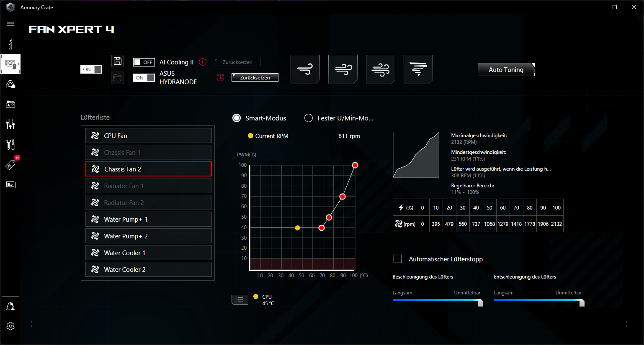Click the 811 rpm current speed value
This screenshot has height=345, width=644.
click(349, 136)
